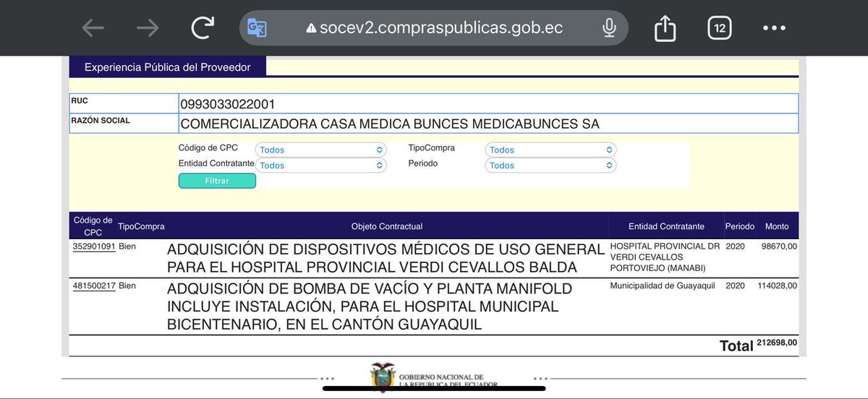Open the tab switcher showing 12

pyautogui.click(x=719, y=28)
